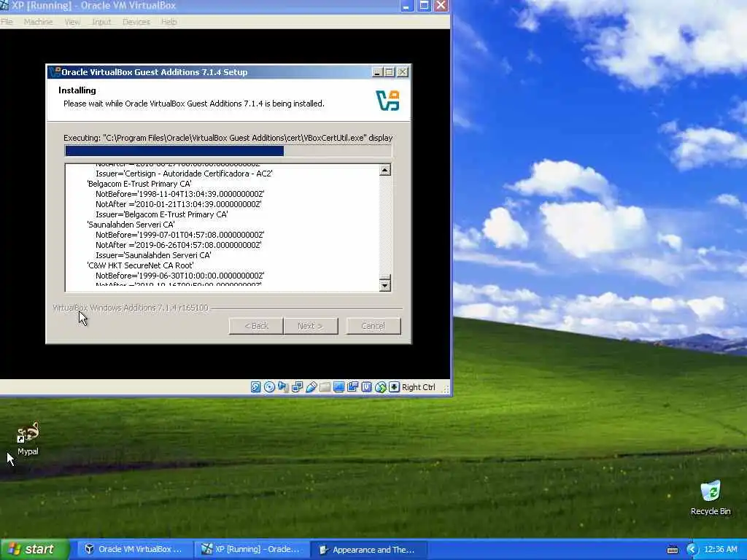The width and height of the screenshot is (747, 560).
Task: Click the NotBefore='1998-11-04T13:04:39' log line
Action: coord(179,194)
